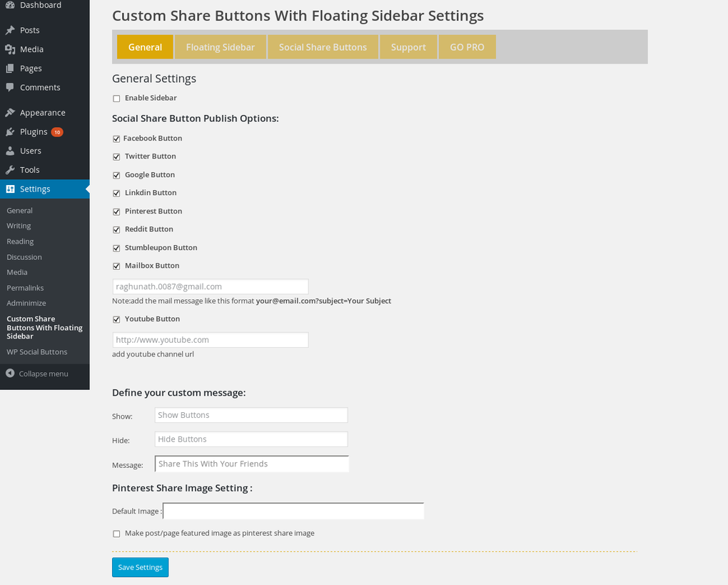Click the Posts pushpin icon
The image size is (728, 585).
[x=10, y=30]
